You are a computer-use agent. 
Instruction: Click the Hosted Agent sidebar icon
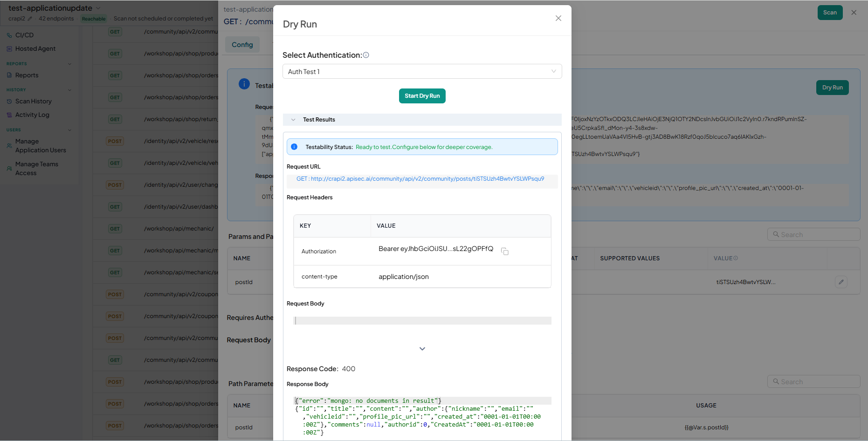(9, 48)
